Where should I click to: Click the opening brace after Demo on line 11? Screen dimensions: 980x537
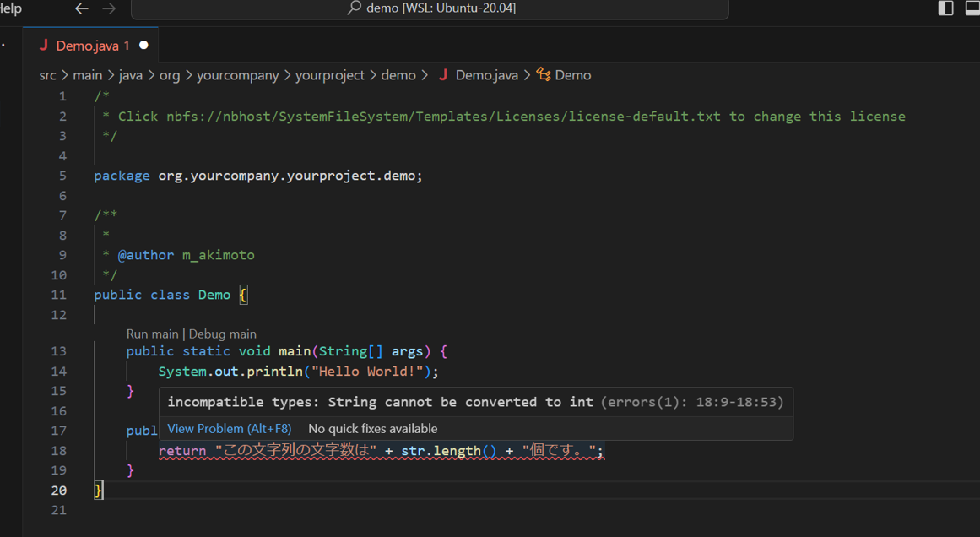[x=243, y=295]
